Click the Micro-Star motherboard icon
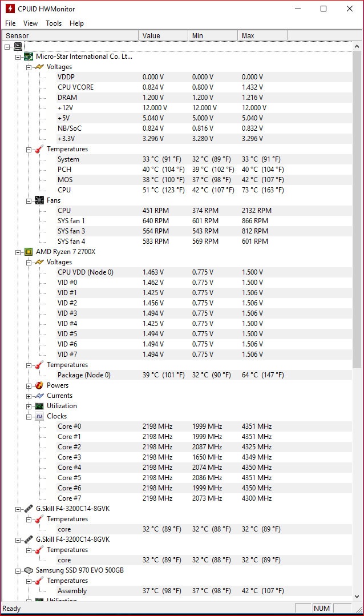364x616 pixels. point(29,57)
